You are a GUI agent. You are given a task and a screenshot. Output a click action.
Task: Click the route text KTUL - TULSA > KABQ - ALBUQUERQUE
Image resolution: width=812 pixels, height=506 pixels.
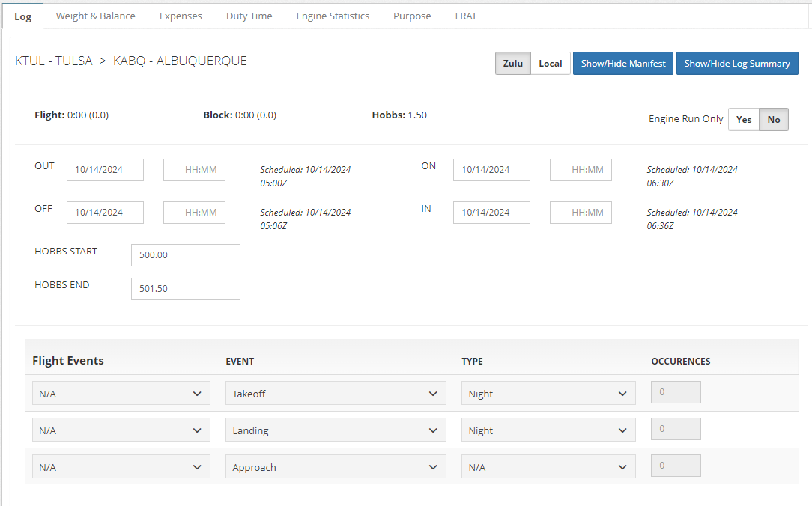point(131,61)
